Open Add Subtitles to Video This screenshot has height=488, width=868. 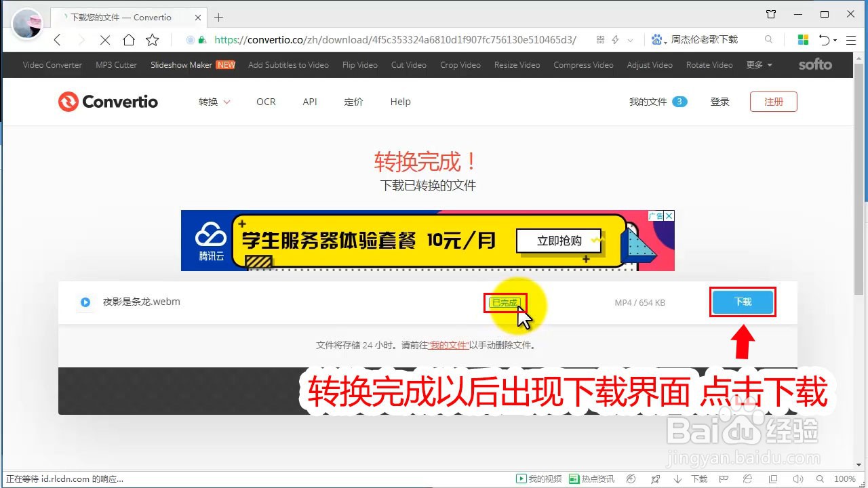click(288, 65)
